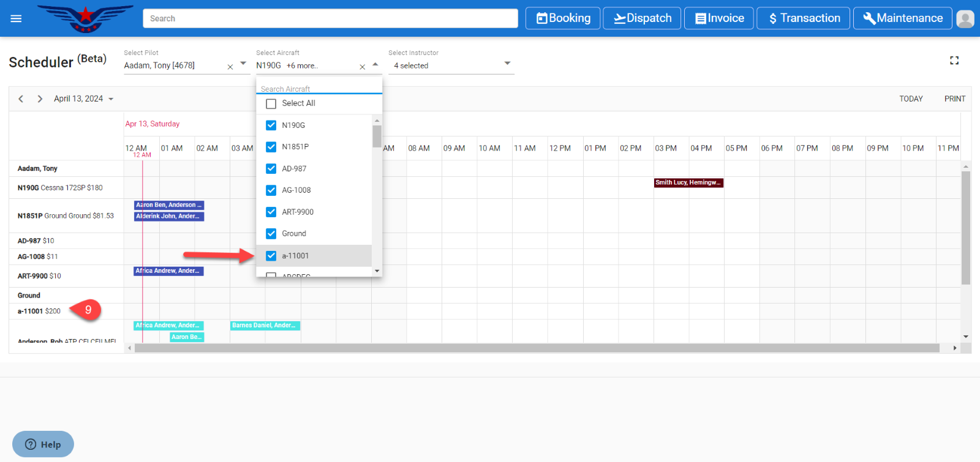Toggle the Select All checkbox
Screen dimensions: 980x462
click(x=271, y=103)
